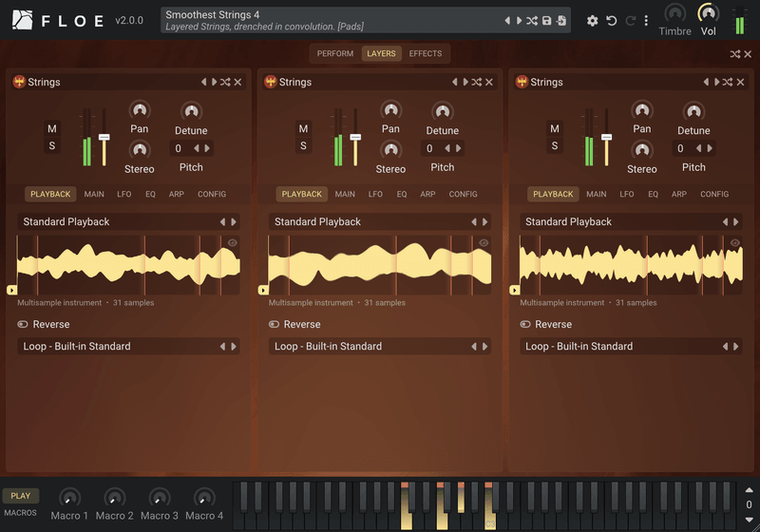This screenshot has width=760, height=532.
Task: Click the undo icon in top bar
Action: pos(612,20)
